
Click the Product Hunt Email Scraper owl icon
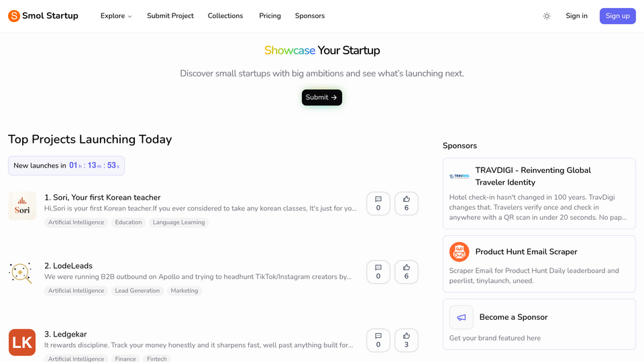pyautogui.click(x=459, y=251)
